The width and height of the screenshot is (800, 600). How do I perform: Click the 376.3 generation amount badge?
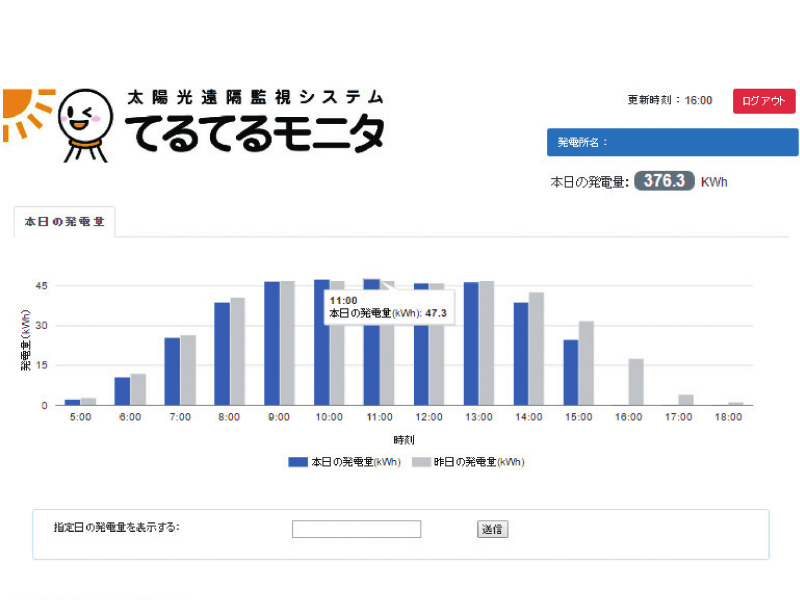pos(663,181)
